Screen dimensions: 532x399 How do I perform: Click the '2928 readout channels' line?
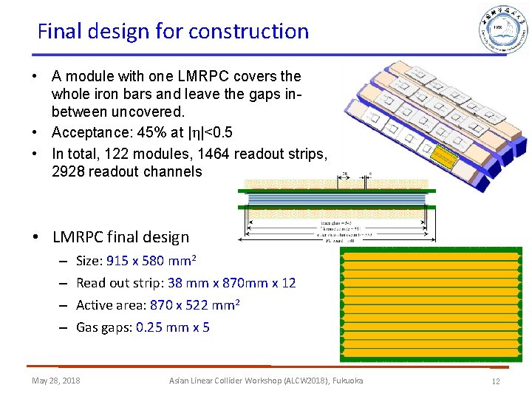coord(127,171)
